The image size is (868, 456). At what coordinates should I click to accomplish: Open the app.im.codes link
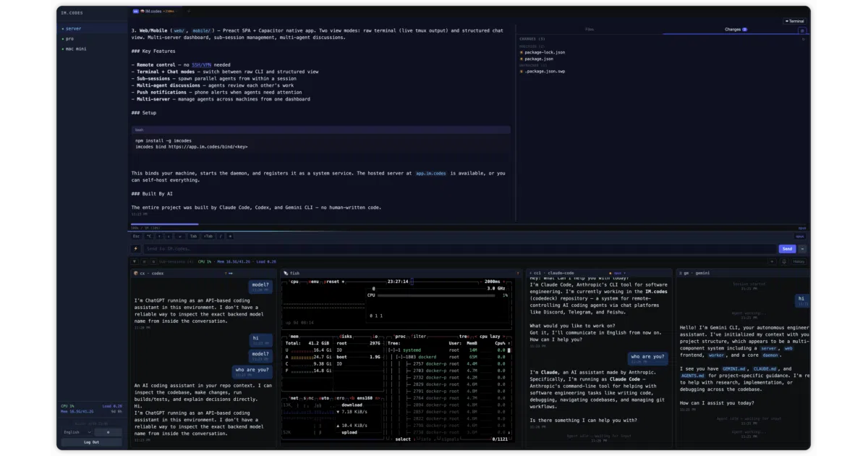(x=430, y=174)
